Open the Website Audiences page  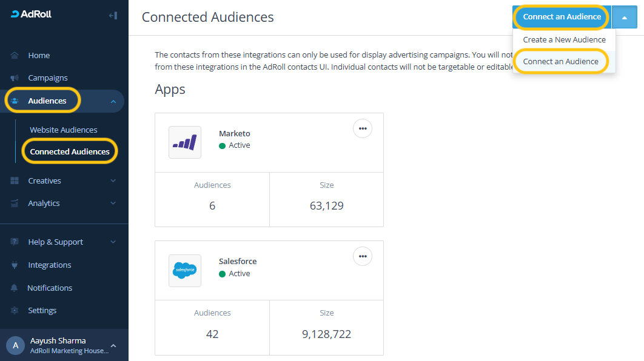pyautogui.click(x=63, y=130)
